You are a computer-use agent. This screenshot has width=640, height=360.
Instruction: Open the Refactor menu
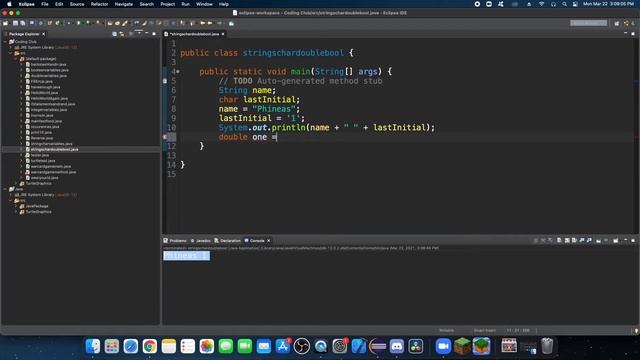[x=99, y=4]
